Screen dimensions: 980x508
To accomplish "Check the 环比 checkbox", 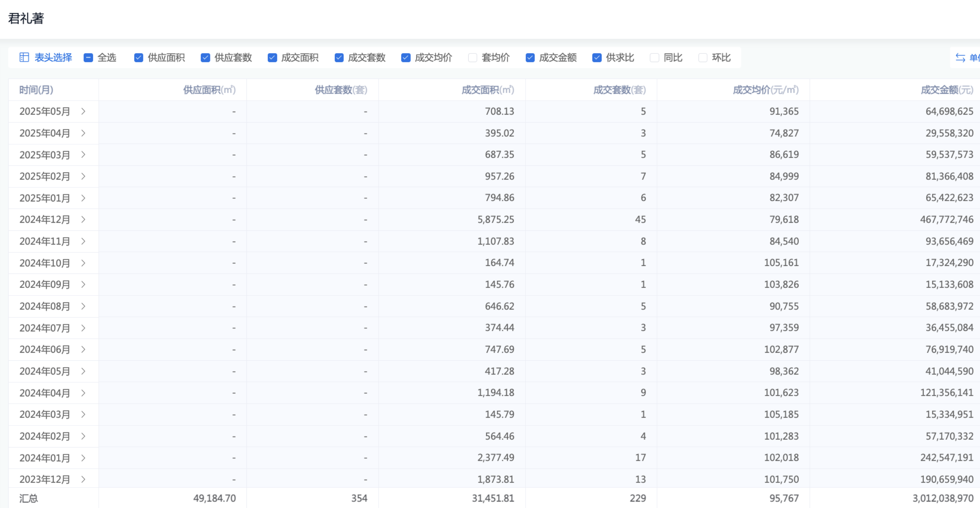I will (x=703, y=58).
